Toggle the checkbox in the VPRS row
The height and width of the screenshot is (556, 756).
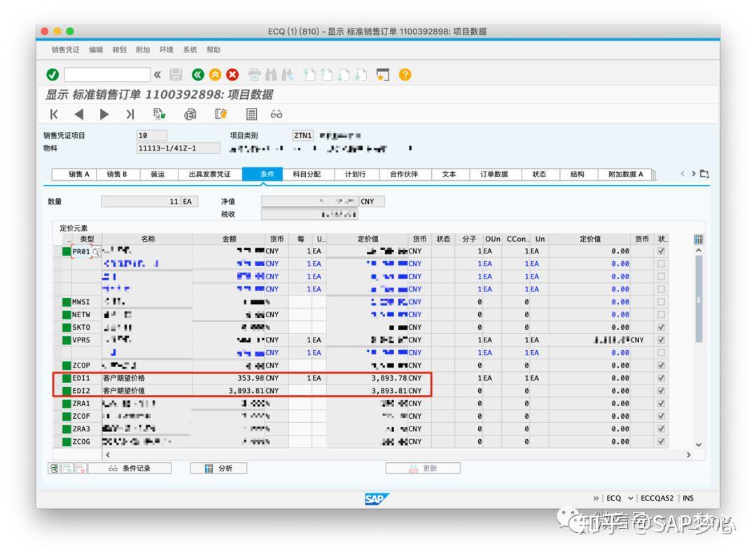(661, 340)
